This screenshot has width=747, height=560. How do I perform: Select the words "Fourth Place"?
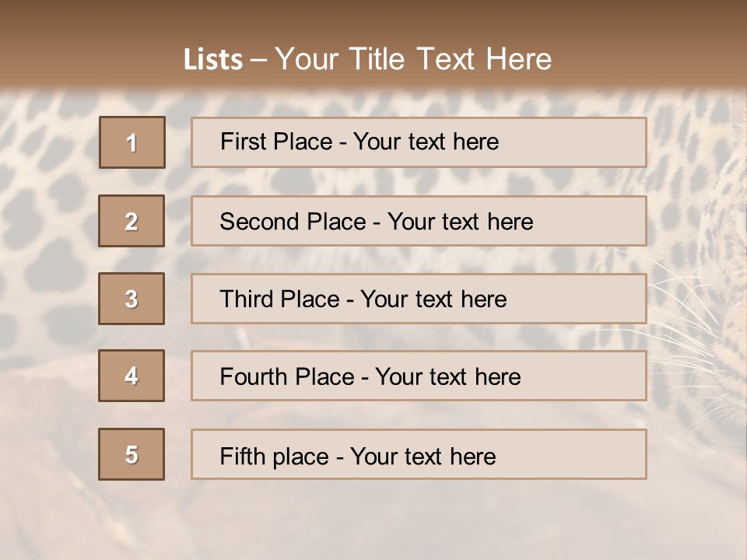click(286, 377)
